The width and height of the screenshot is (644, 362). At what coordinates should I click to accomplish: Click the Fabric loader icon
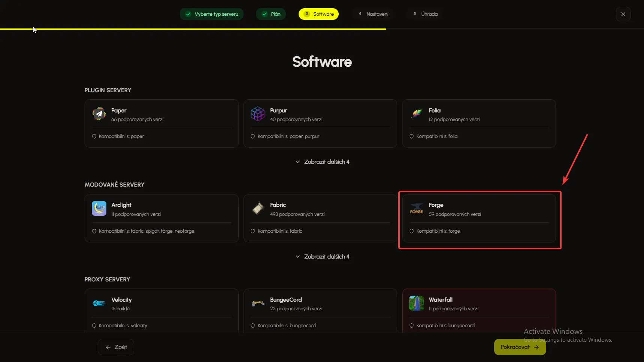(x=258, y=208)
